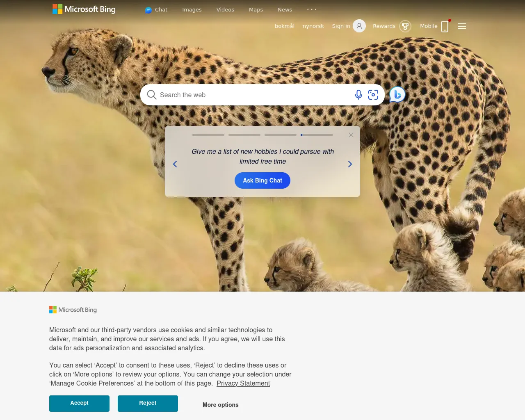
Task: Click the Ask Bing Chat button
Action: pos(262,180)
